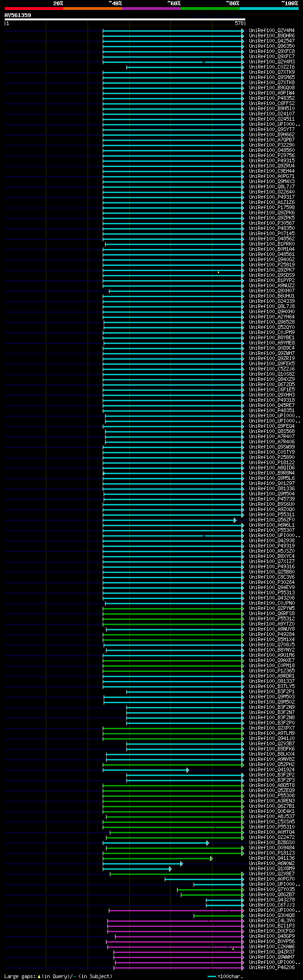Select label UniRef100_Q1X8M9
Viewport: 303px width, 980px height.
pyautogui.click(x=272, y=869)
